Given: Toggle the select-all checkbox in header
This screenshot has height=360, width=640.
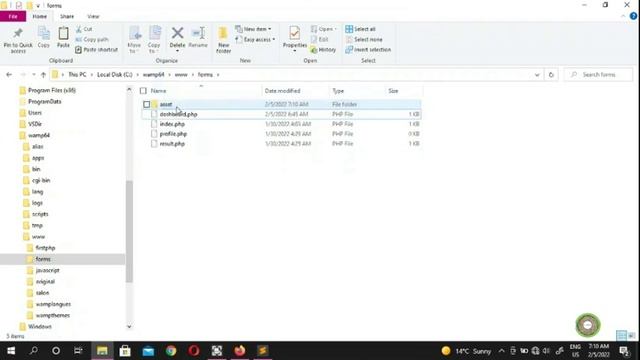Looking at the screenshot, I should (x=143, y=91).
